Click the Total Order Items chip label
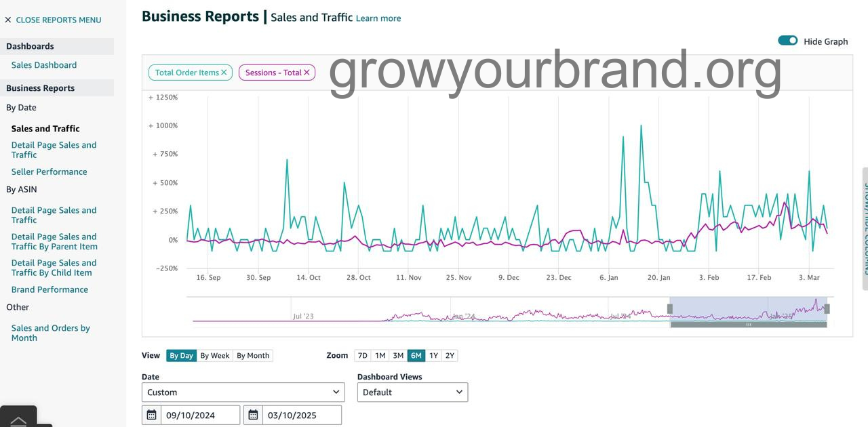Image resolution: width=868 pixels, height=427 pixels. click(x=186, y=73)
